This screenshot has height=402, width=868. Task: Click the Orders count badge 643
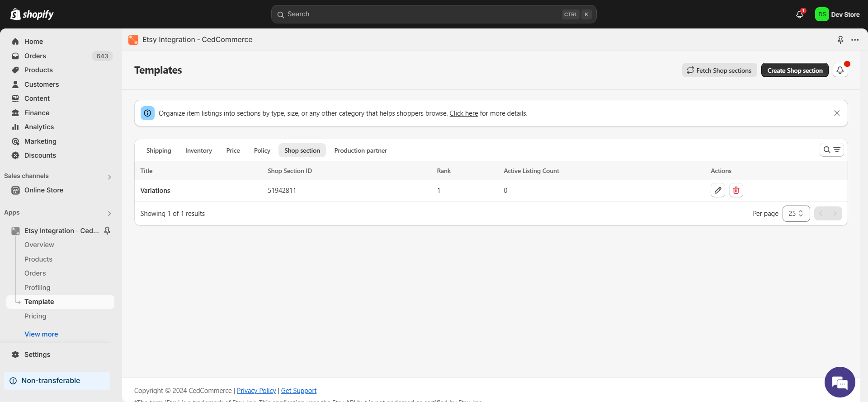point(102,56)
